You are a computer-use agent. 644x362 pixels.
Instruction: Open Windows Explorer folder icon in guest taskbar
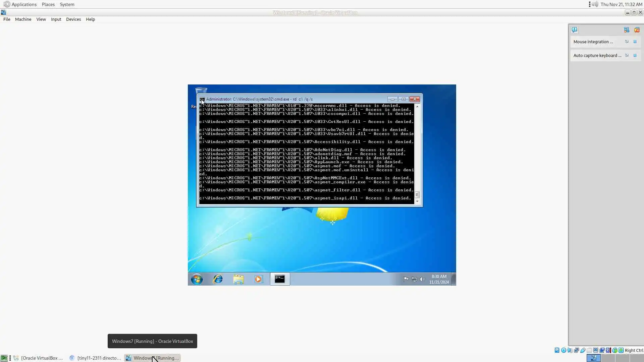pos(238,279)
